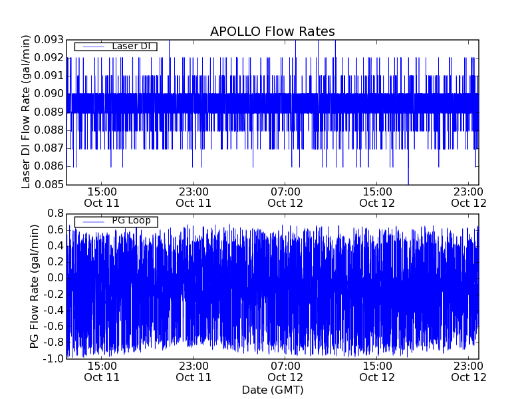532x399 pixels.
Task: Click the blue line sample in Laser DI legend
Action: 92,47
